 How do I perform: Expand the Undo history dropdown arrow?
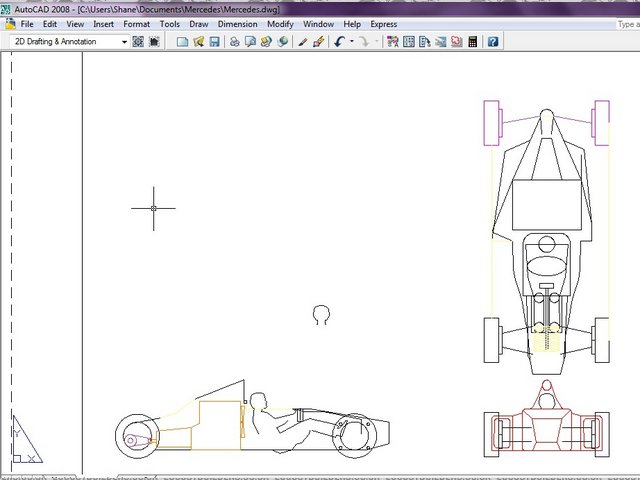pyautogui.click(x=351, y=42)
